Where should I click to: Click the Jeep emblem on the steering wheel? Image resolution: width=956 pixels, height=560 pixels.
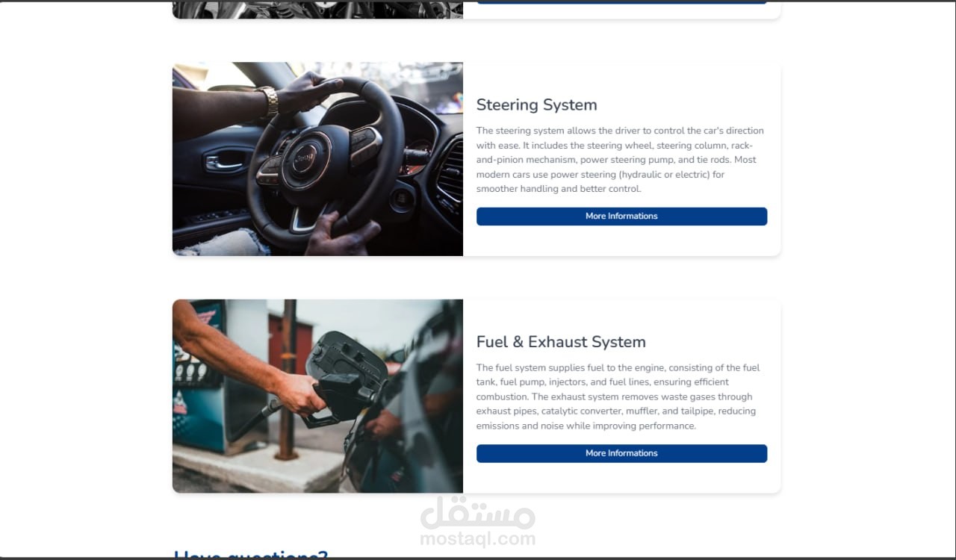[x=304, y=159]
